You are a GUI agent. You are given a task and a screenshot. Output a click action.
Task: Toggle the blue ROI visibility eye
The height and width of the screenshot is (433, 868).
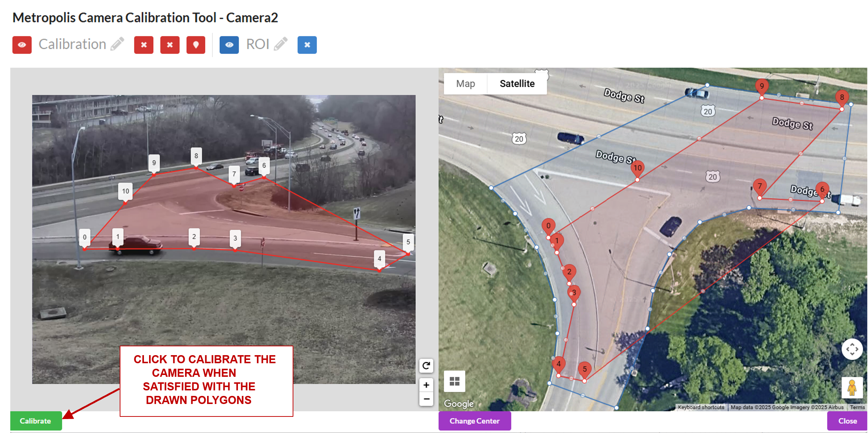coord(229,45)
